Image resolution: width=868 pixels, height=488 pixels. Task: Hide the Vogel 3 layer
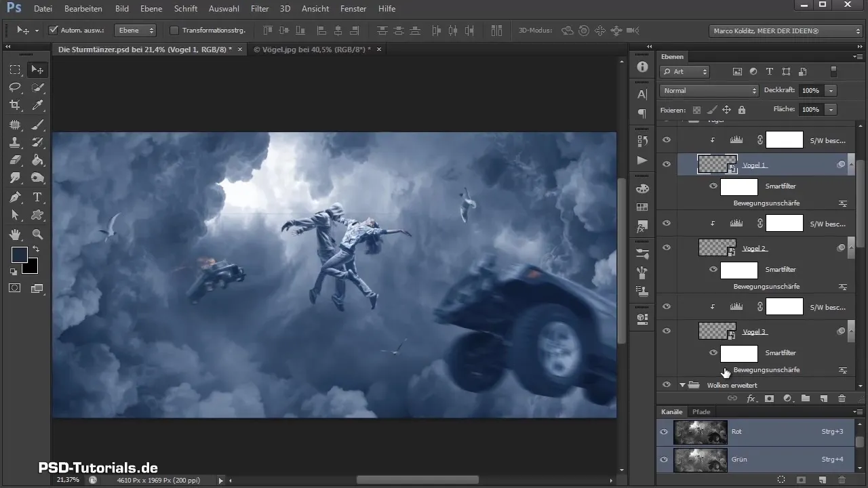(x=667, y=331)
